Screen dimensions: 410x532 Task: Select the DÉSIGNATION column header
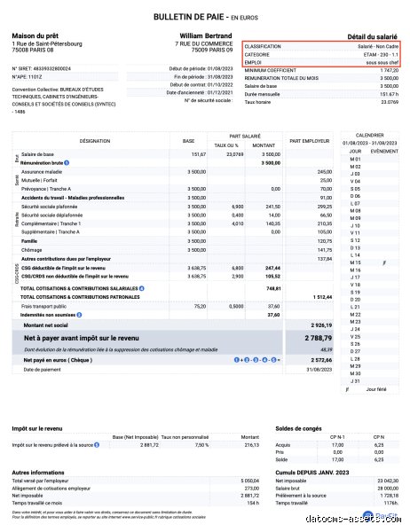(x=95, y=141)
